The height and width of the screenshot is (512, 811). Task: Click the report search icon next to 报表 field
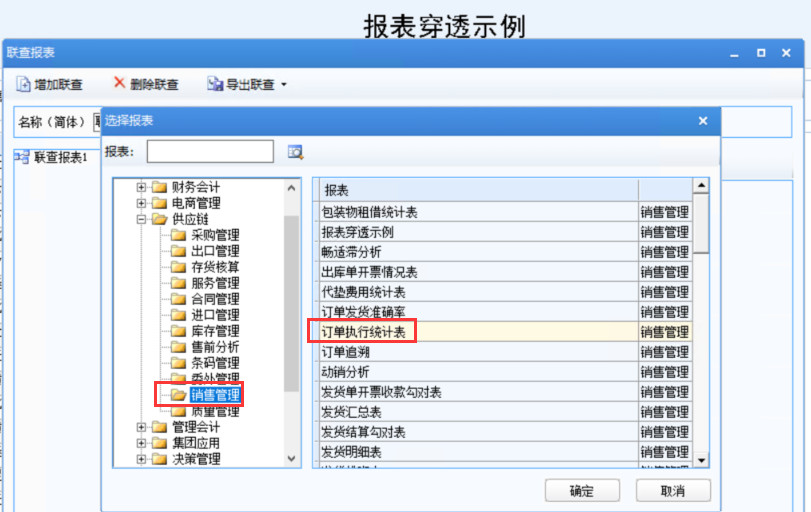[x=295, y=152]
